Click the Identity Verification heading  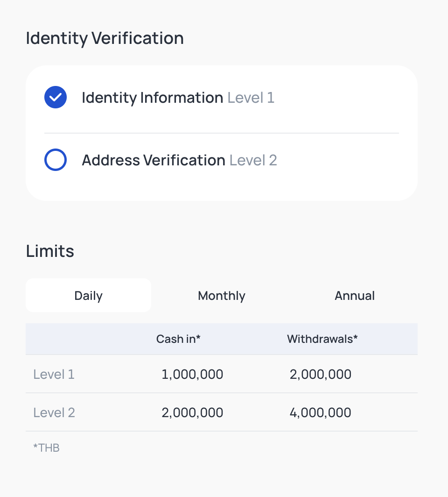tap(105, 38)
